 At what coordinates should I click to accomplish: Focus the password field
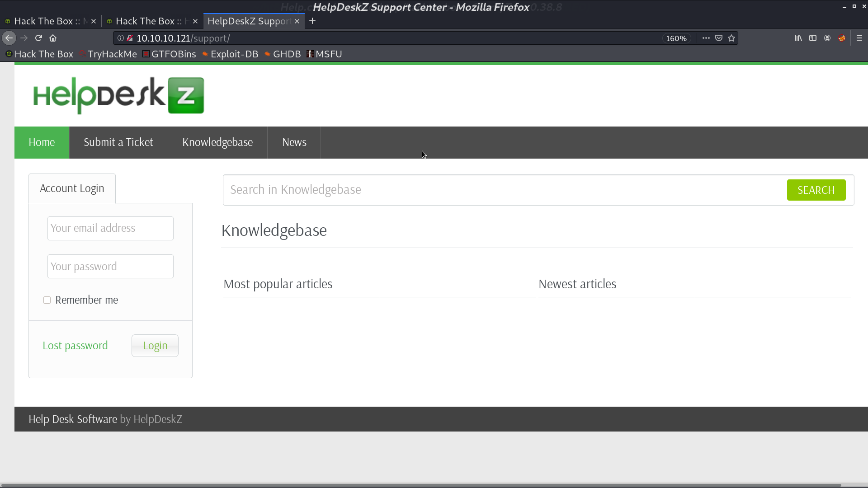(110, 267)
